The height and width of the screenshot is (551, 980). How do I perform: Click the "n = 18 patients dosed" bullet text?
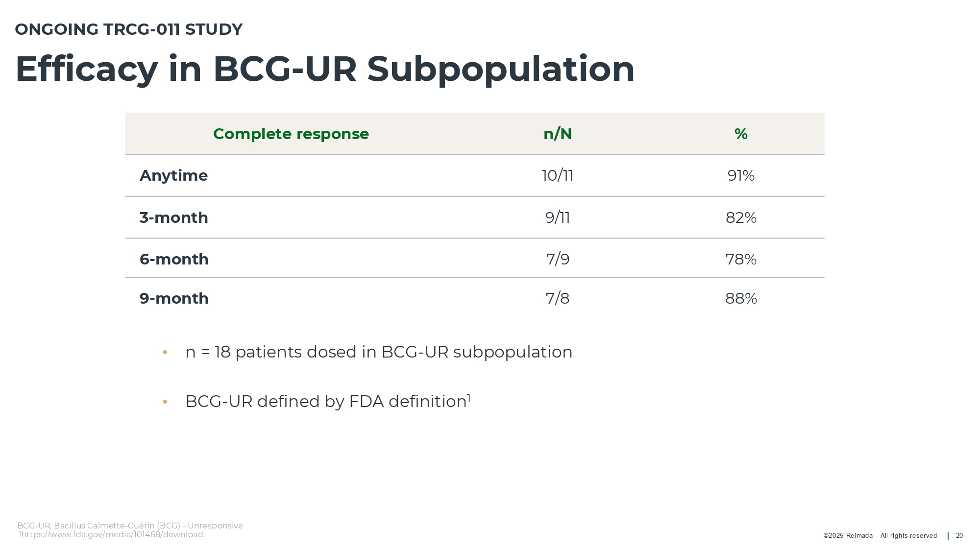pyautogui.click(x=379, y=352)
